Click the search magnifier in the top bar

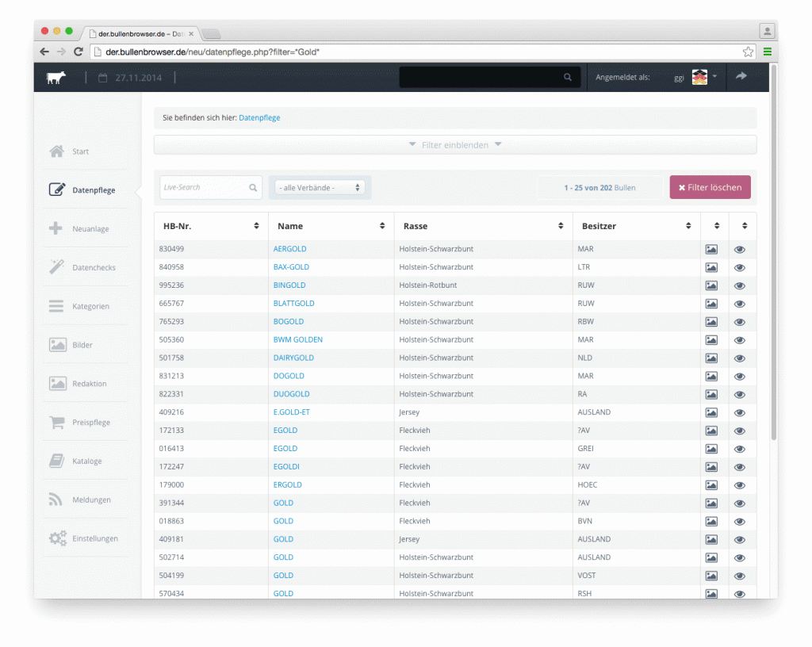click(x=567, y=78)
